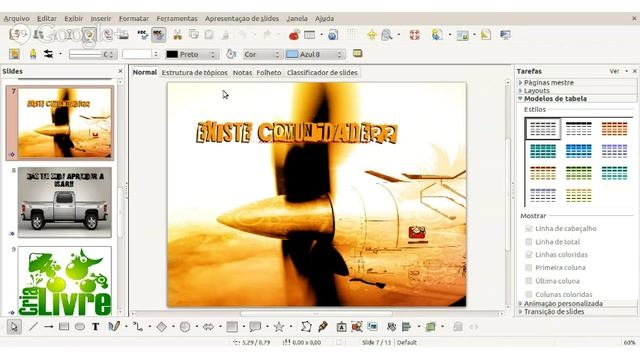The width and height of the screenshot is (640, 360).
Task: Enable Última coluna checkbox
Action: pos(529,281)
